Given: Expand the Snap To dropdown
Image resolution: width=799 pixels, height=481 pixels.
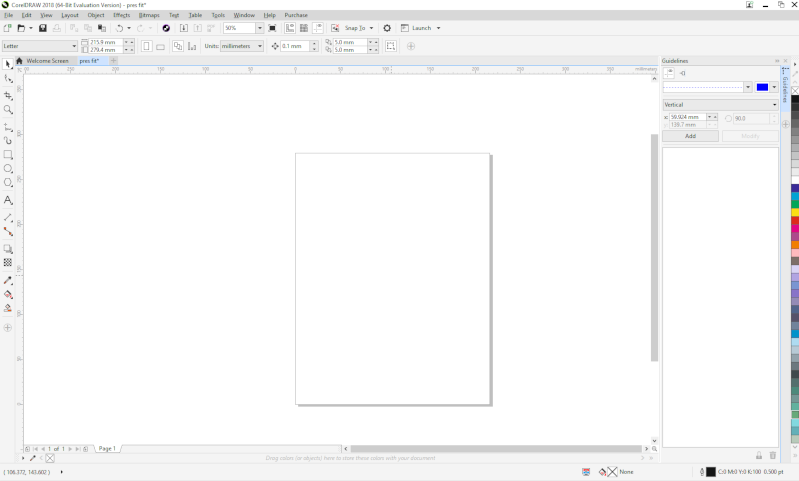Looking at the screenshot, I should (371, 28).
